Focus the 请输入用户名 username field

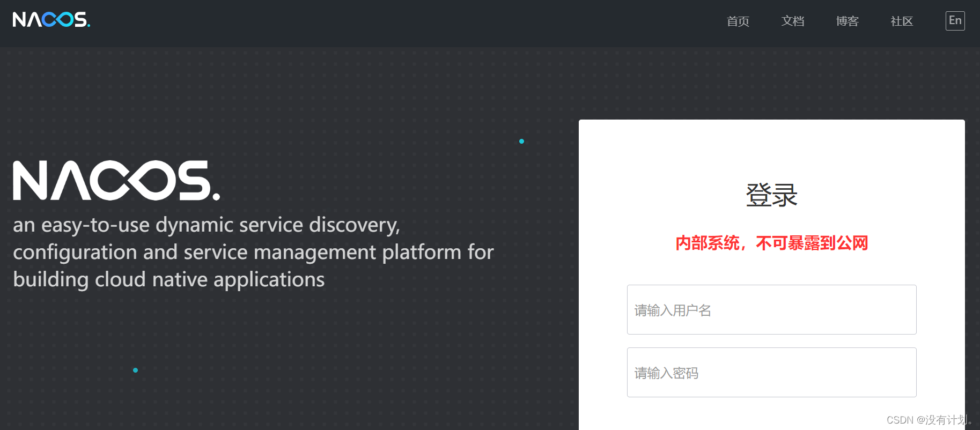(x=771, y=309)
